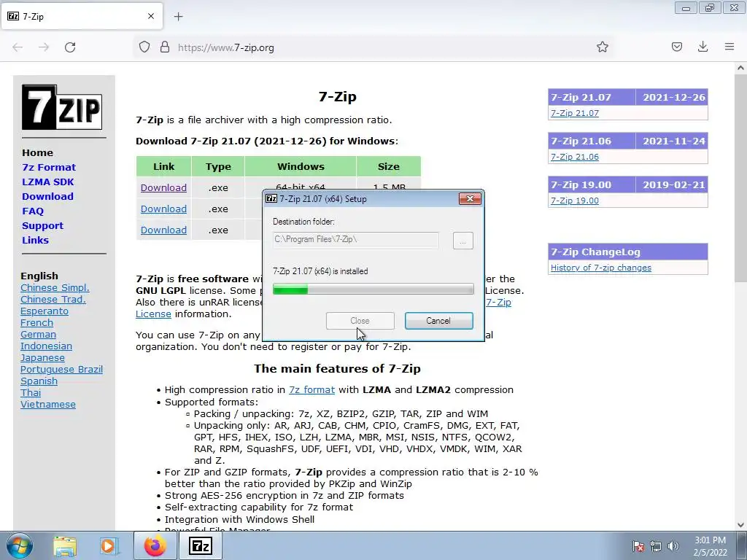Screen dimensions: 747x560
Task: Click the vertical scrollbar thumb
Action: click(740, 179)
